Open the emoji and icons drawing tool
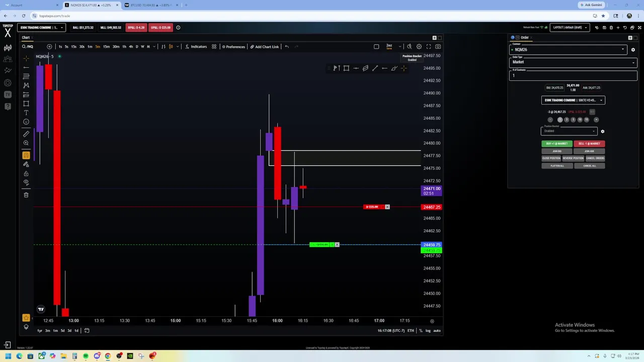The height and width of the screenshot is (362, 644). point(26,122)
